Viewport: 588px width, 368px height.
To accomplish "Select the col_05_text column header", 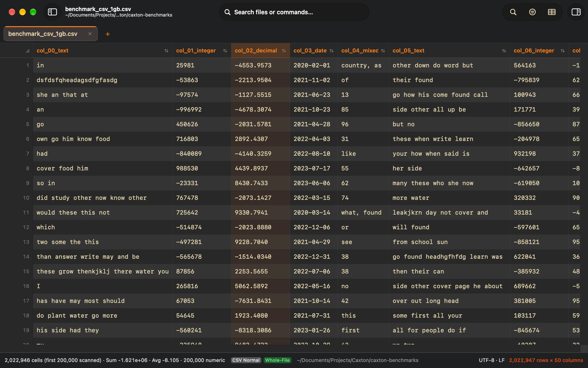I will (x=449, y=51).
